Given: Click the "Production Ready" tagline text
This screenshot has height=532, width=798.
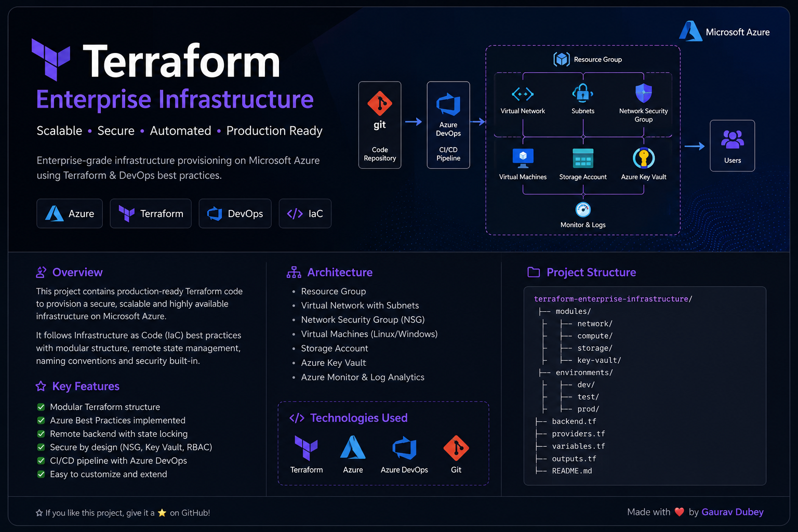Looking at the screenshot, I should 274,131.
